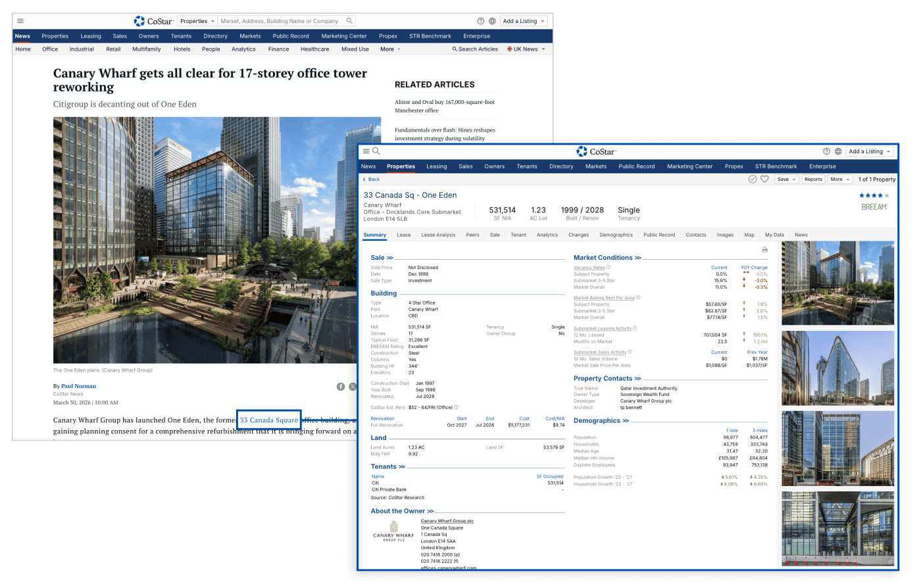
Task: Click the Reports button
Action: point(813,179)
